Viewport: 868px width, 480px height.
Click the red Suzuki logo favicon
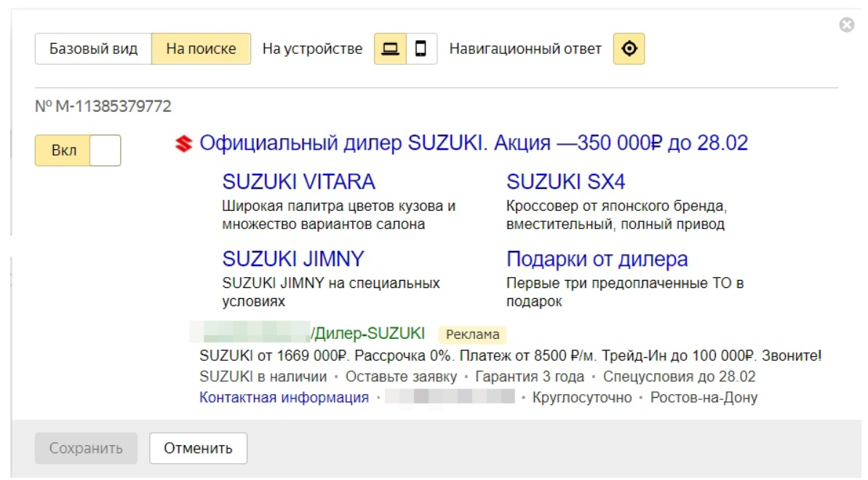[184, 143]
